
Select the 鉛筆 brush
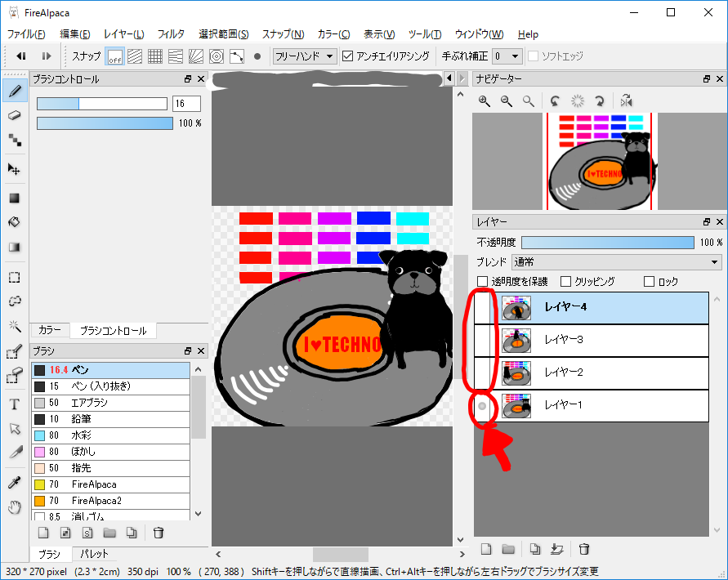pyautogui.click(x=110, y=419)
